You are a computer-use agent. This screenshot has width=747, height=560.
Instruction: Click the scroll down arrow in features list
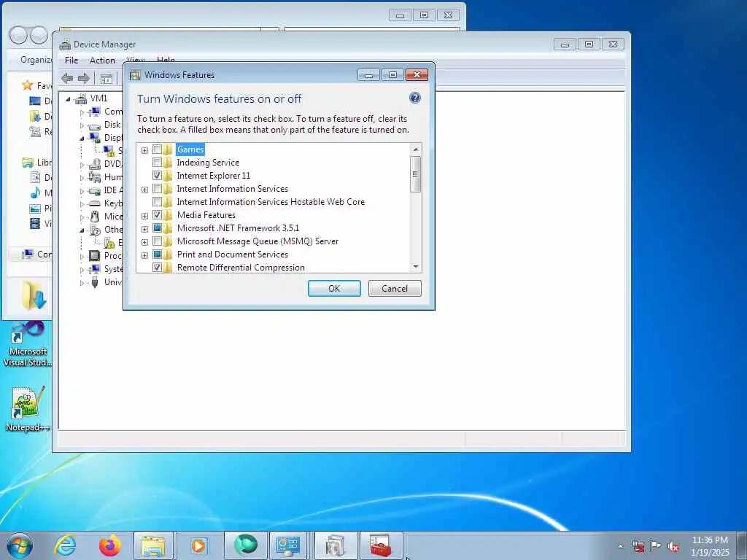pyautogui.click(x=416, y=267)
